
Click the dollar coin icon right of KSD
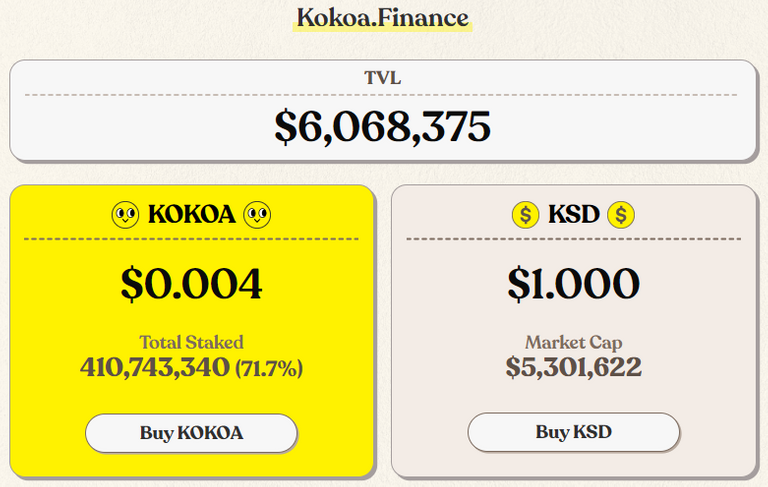(621, 214)
